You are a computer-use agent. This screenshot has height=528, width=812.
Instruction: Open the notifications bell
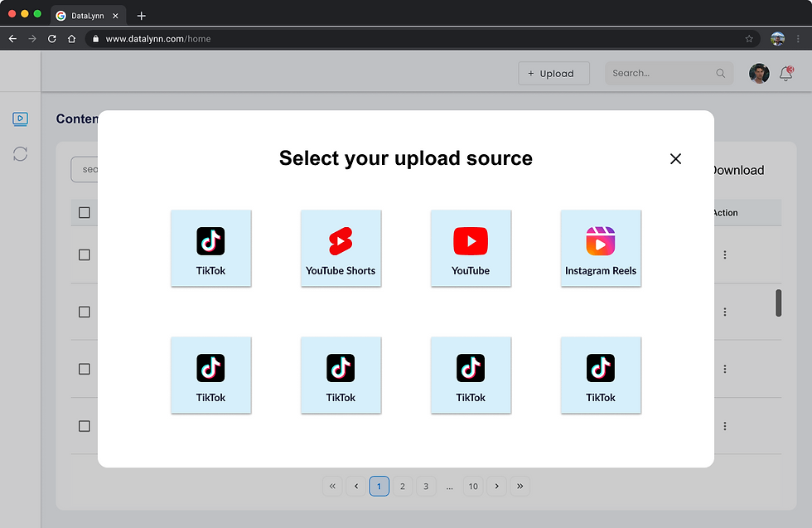click(786, 74)
